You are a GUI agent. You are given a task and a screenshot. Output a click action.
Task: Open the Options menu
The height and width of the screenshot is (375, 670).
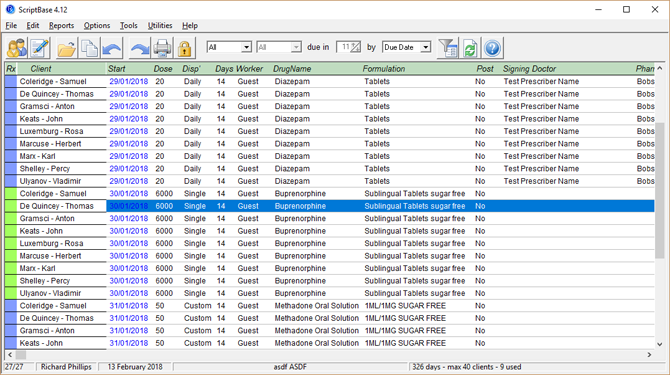(x=97, y=26)
